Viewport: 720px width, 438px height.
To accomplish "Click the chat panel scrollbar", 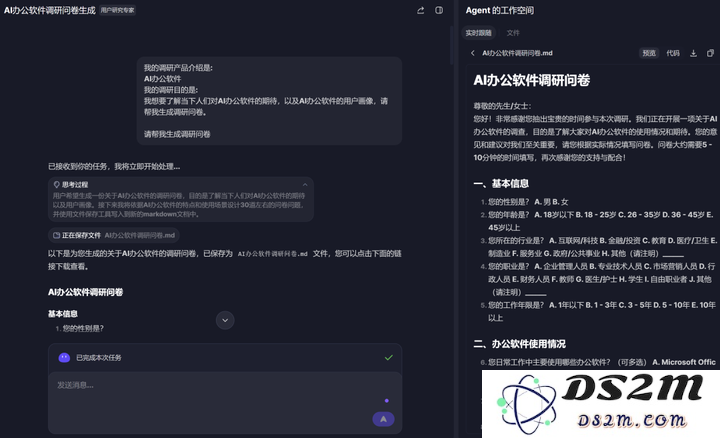I will 452,44.
